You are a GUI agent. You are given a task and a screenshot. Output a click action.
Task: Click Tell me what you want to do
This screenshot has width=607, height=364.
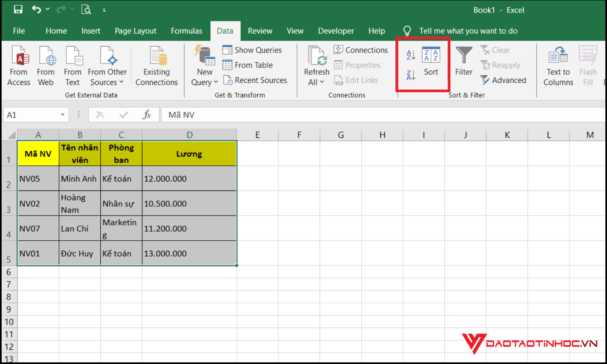pos(468,31)
